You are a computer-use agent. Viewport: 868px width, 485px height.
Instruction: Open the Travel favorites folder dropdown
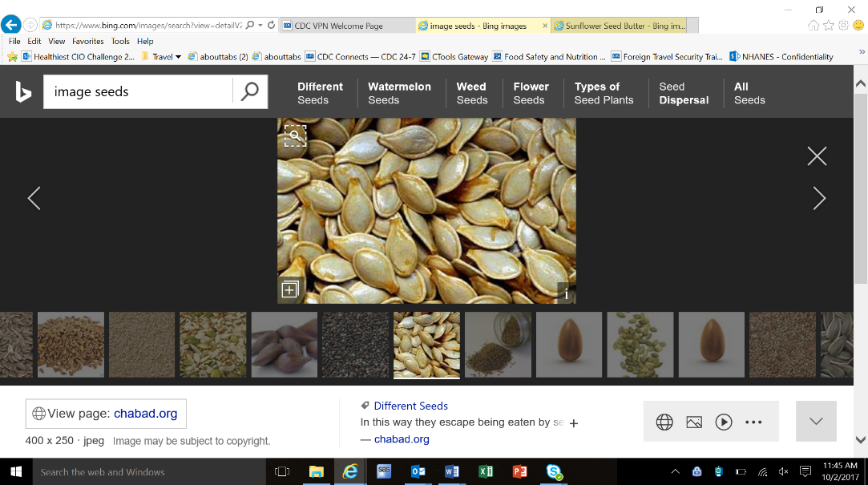178,57
